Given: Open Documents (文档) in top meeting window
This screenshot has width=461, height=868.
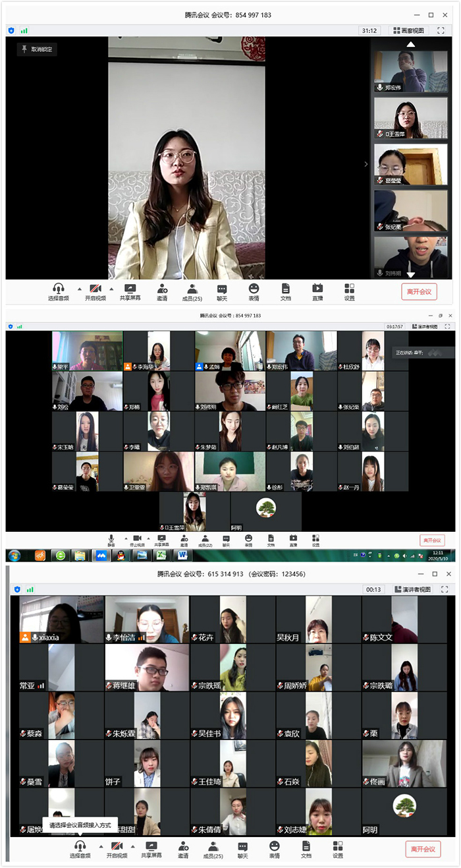Looking at the screenshot, I should click(285, 292).
